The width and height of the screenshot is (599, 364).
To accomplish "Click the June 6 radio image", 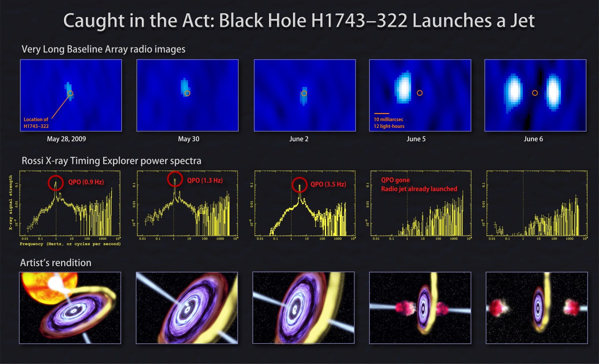I will point(535,96).
